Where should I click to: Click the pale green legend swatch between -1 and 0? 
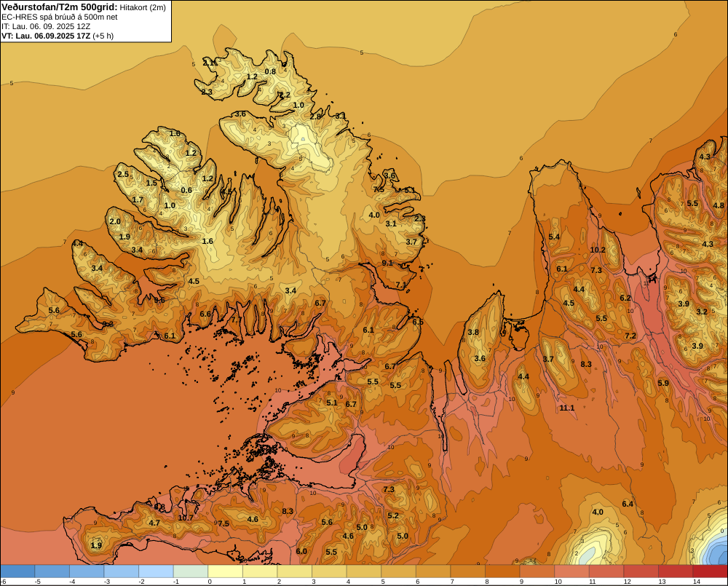[x=190, y=571]
